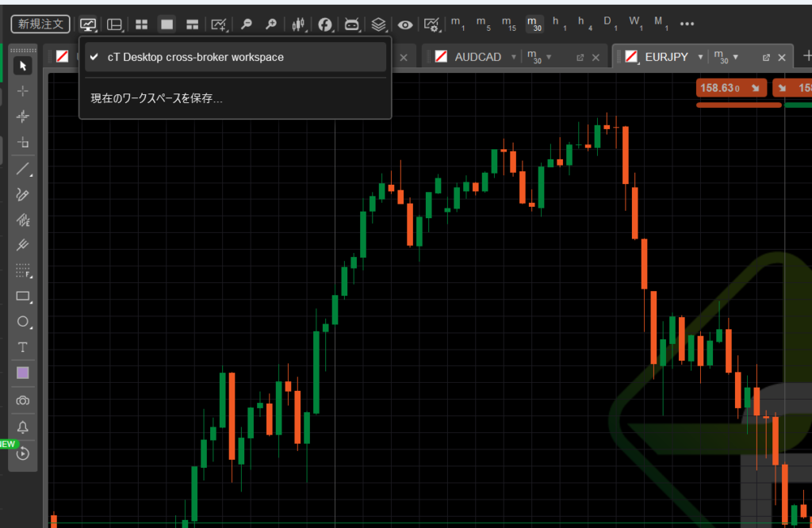
Task: Open price alerts bell icon
Action: point(23,427)
